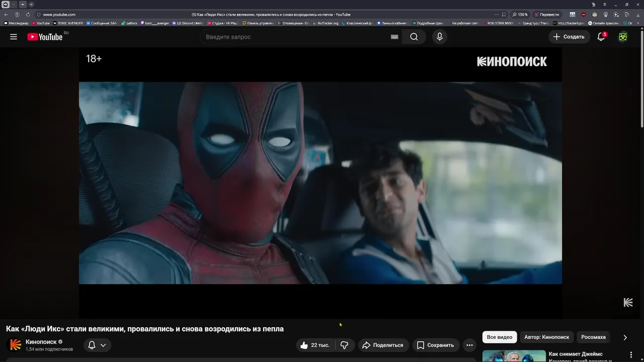Open 'TOXIC AVENGER' bookmark

[68, 23]
